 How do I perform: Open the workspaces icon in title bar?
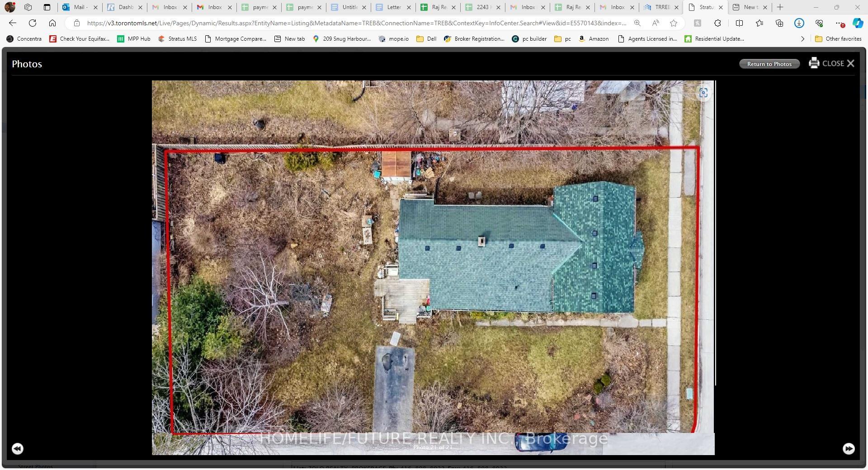click(x=28, y=7)
